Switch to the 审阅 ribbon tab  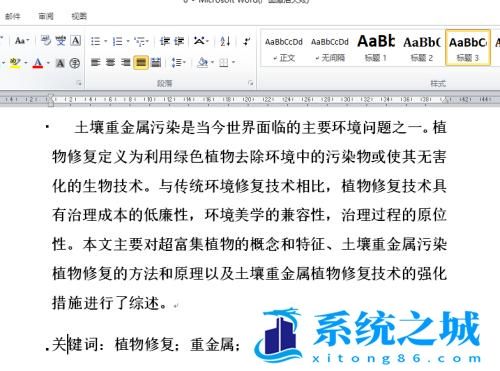coord(46,16)
